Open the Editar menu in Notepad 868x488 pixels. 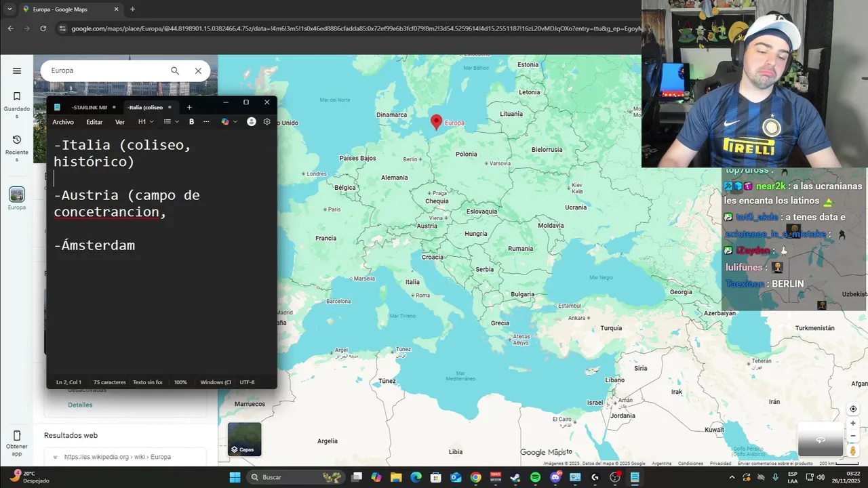[94, 122]
